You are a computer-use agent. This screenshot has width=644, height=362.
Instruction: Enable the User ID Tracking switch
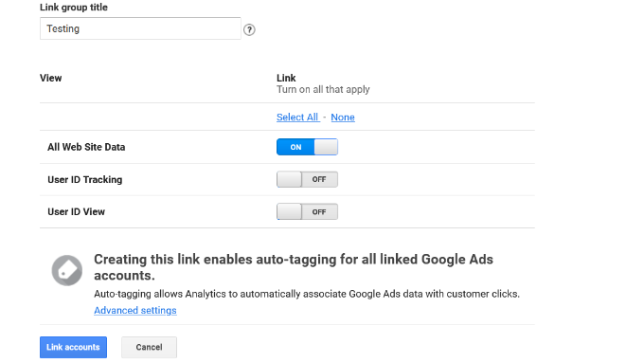click(x=307, y=179)
